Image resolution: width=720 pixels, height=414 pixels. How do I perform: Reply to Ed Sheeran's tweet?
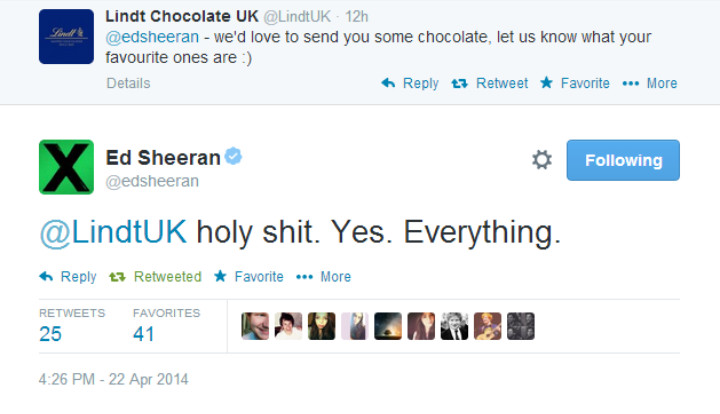click(x=68, y=276)
